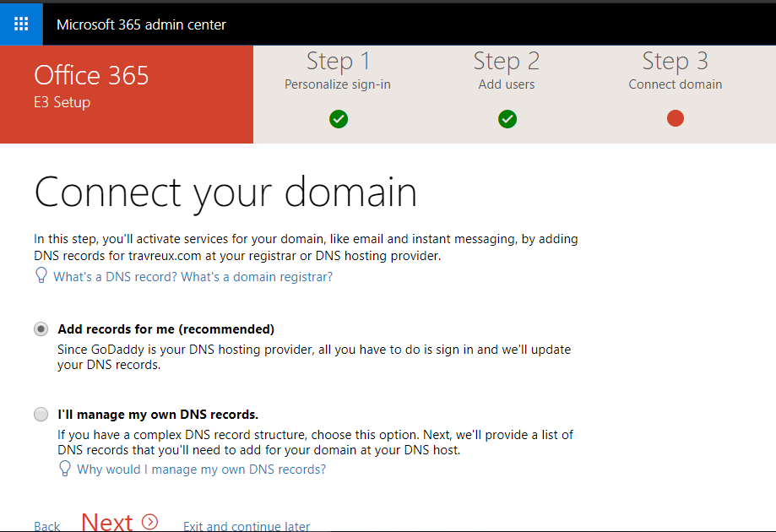Switch to the Add users step

pos(507,84)
